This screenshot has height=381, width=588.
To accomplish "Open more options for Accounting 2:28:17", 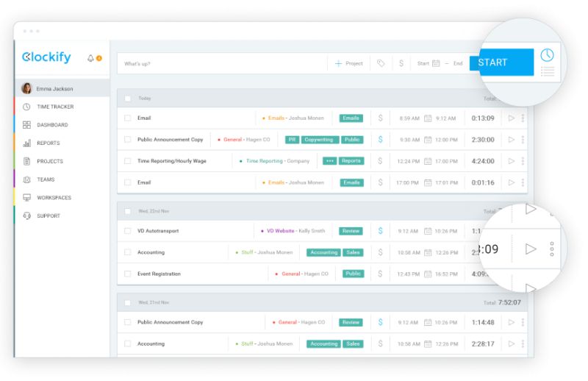I will (523, 343).
